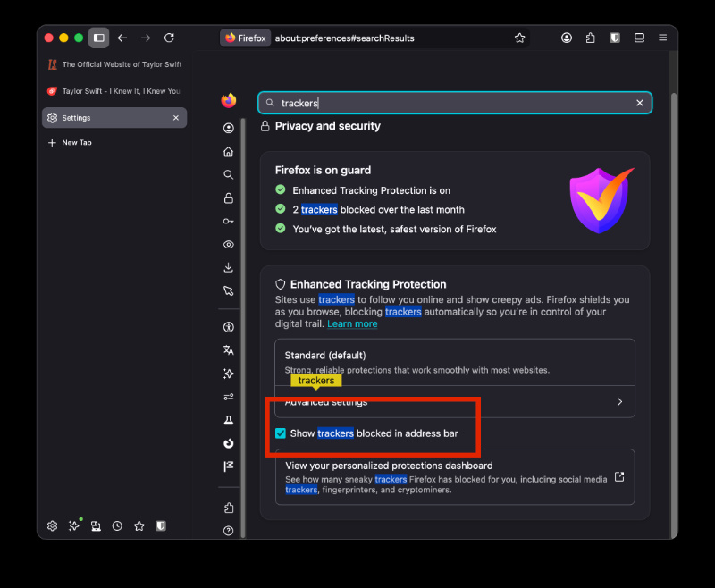Open the More from Mozilla swirl icon
The height and width of the screenshot is (588, 715).
tap(229, 443)
